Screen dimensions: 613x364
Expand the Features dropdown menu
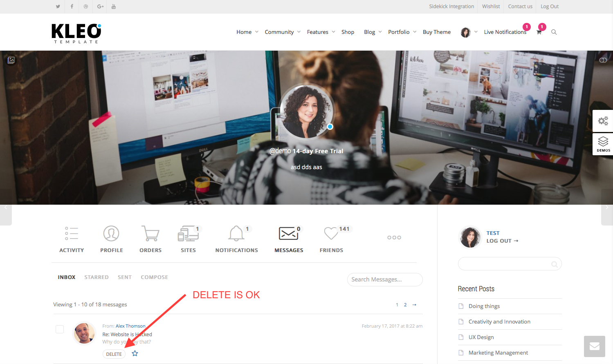[333, 32]
